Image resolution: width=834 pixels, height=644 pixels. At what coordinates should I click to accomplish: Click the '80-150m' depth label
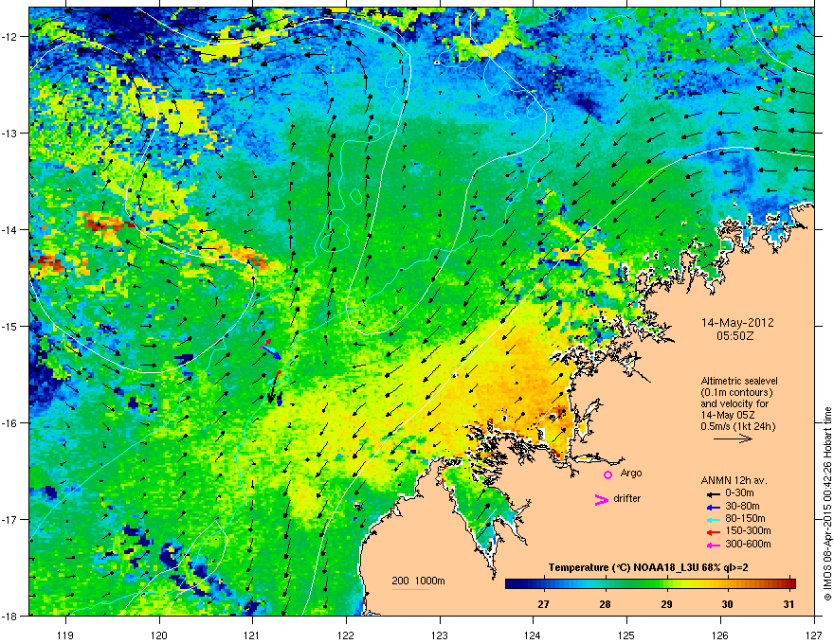(745, 518)
